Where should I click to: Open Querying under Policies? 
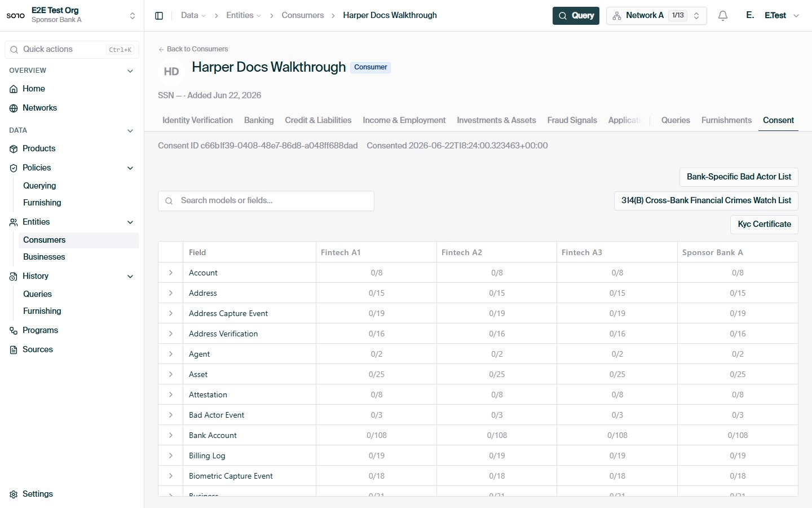[39, 186]
